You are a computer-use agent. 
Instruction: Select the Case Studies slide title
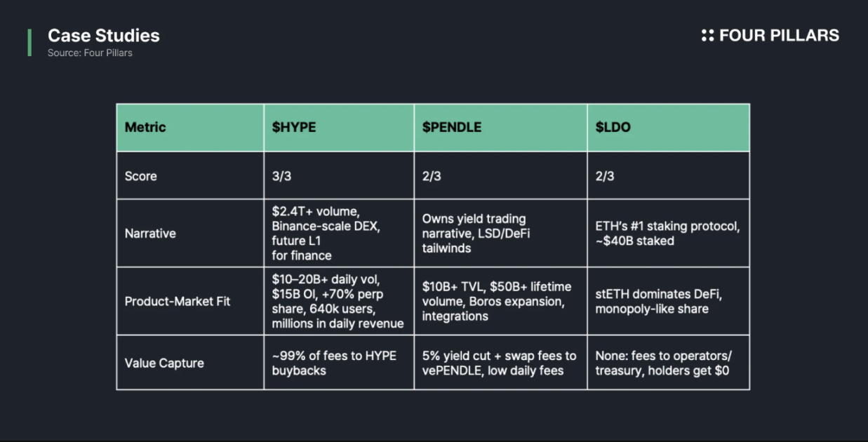click(x=103, y=36)
